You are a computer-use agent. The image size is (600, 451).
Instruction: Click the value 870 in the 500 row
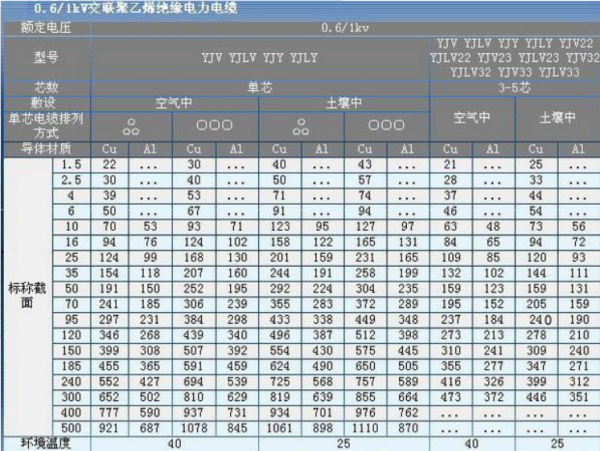[x=408, y=428]
